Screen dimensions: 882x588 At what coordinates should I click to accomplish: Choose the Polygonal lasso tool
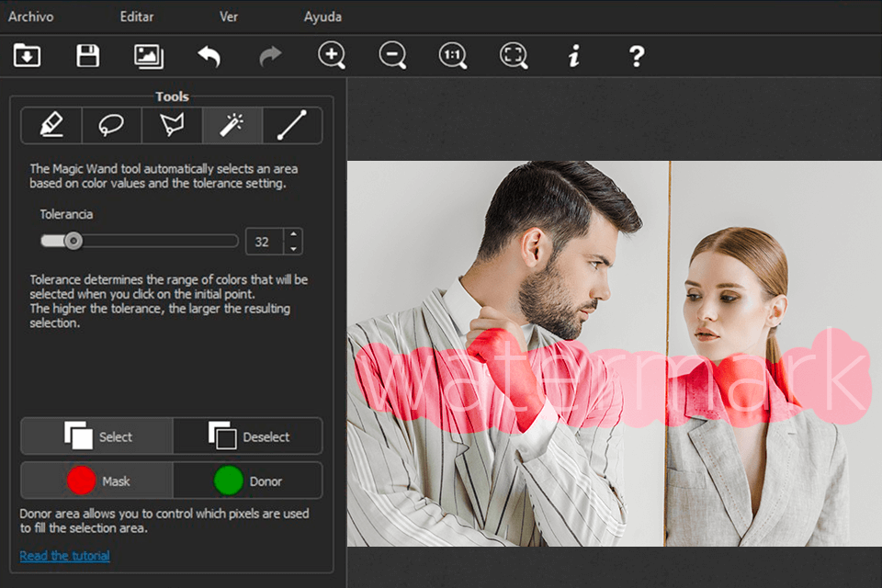172,126
